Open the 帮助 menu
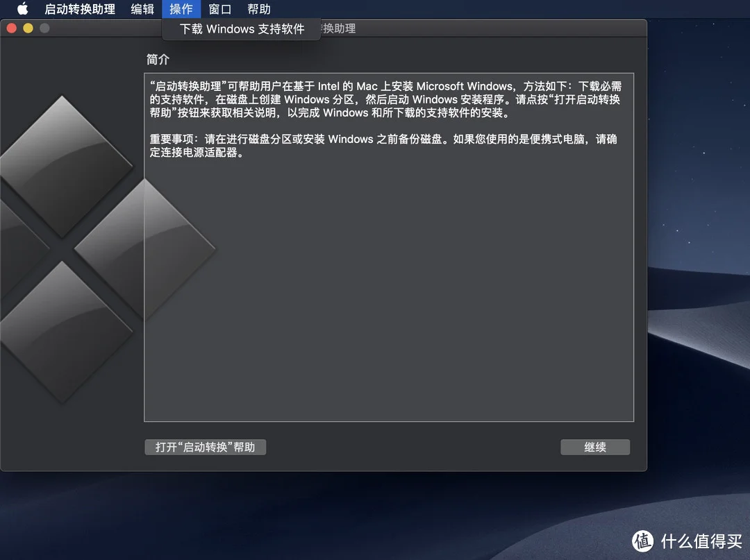 click(x=259, y=9)
